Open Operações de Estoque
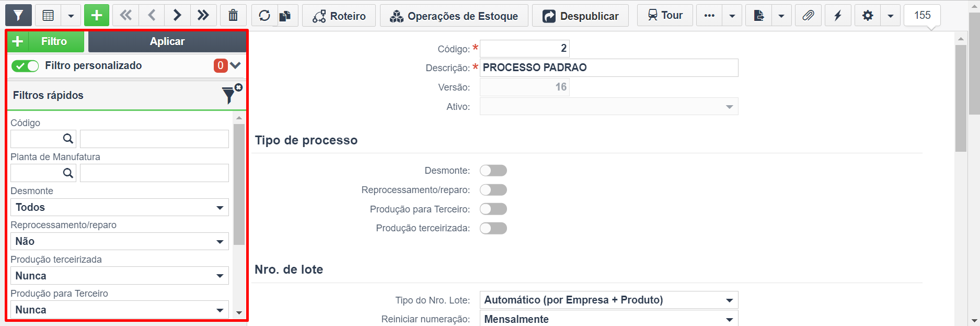 click(x=454, y=16)
